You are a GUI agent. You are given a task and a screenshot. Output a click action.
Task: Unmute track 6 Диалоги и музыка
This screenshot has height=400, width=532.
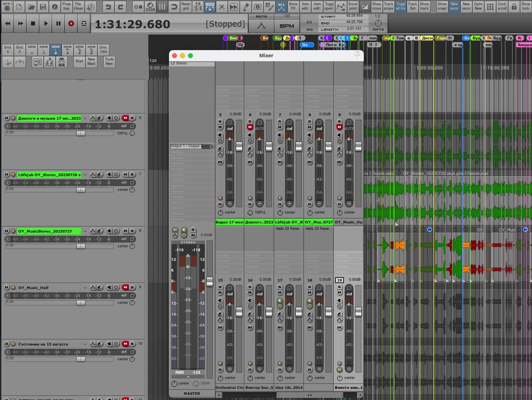coord(125,118)
